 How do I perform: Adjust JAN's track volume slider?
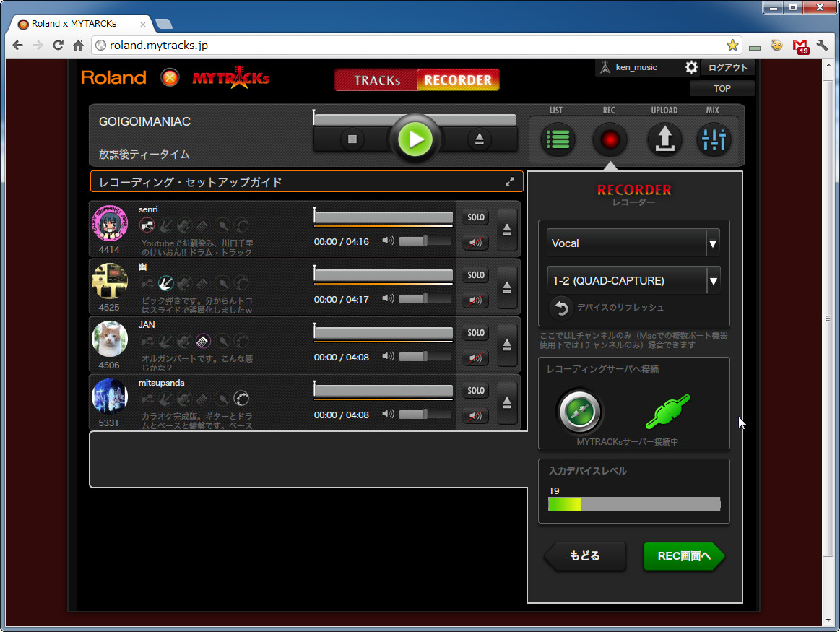pyautogui.click(x=425, y=357)
